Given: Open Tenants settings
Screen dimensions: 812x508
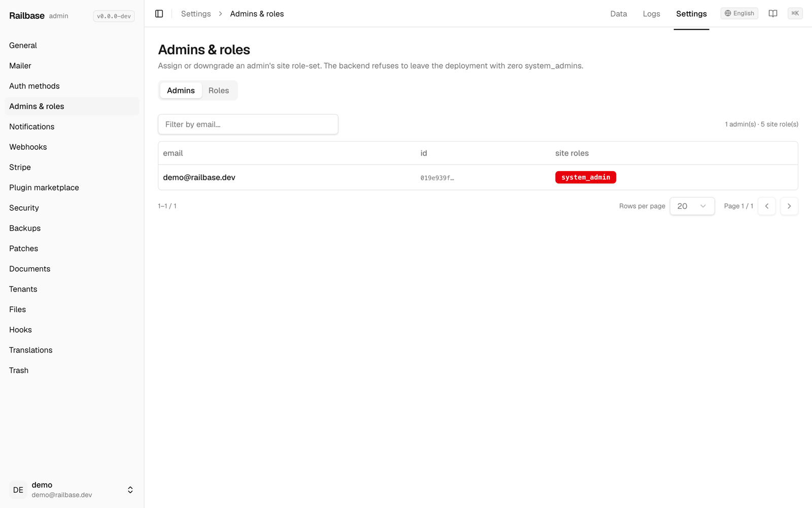Looking at the screenshot, I should point(72,289).
